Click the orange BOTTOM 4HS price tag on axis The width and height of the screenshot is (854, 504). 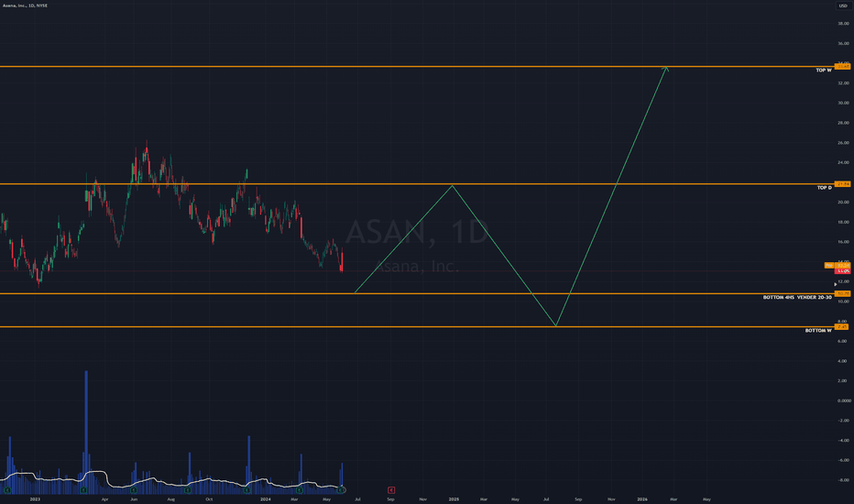click(x=842, y=293)
